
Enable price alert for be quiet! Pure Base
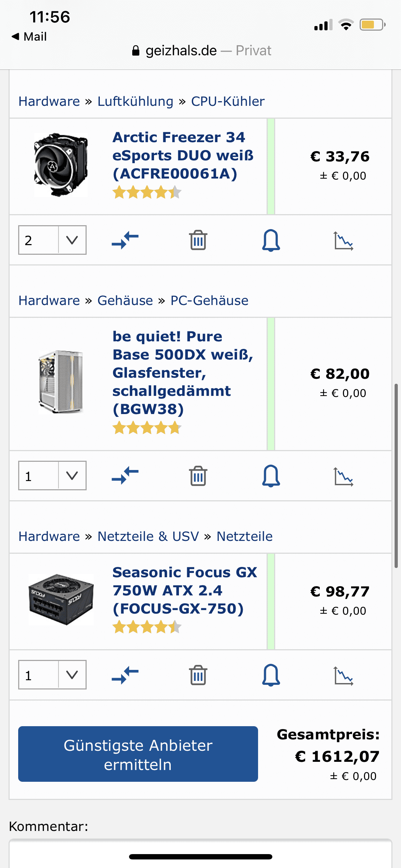coord(271,476)
